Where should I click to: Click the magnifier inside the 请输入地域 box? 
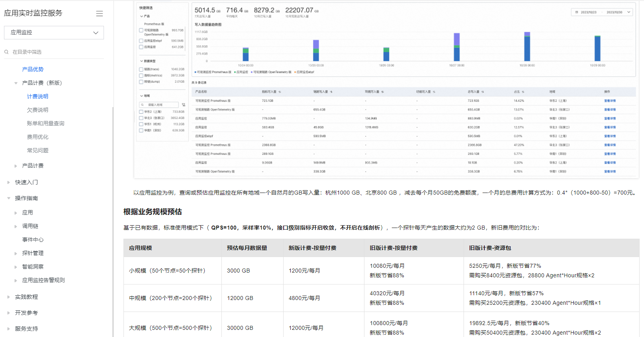pos(142,105)
